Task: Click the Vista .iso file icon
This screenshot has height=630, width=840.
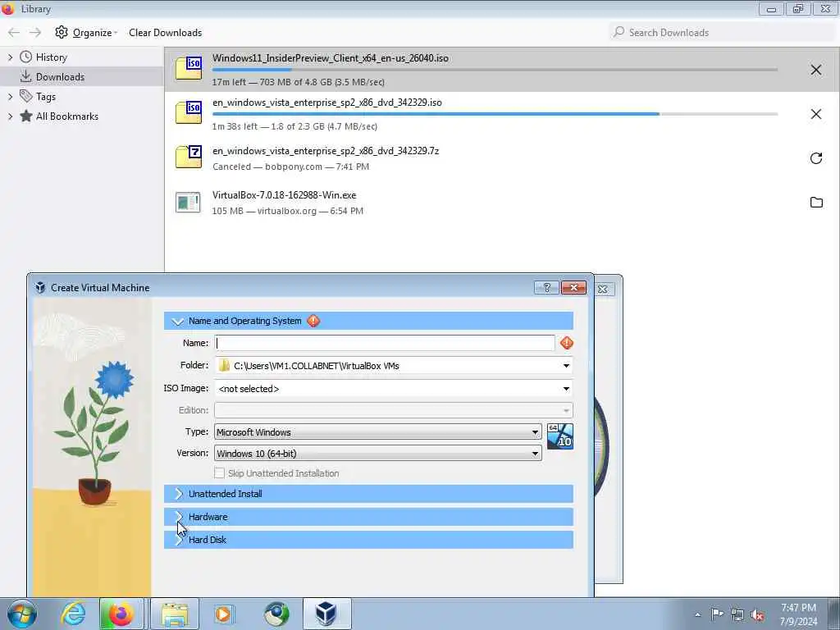Action: pos(189,112)
